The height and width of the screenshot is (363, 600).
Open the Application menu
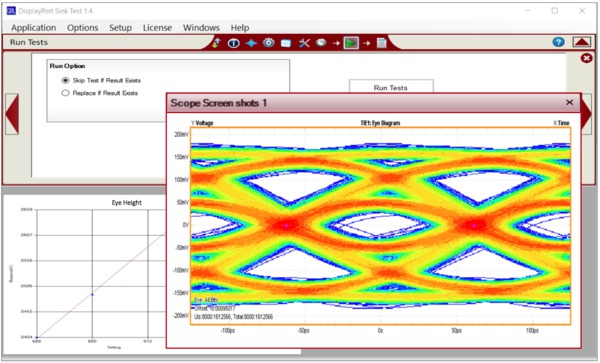[34, 28]
